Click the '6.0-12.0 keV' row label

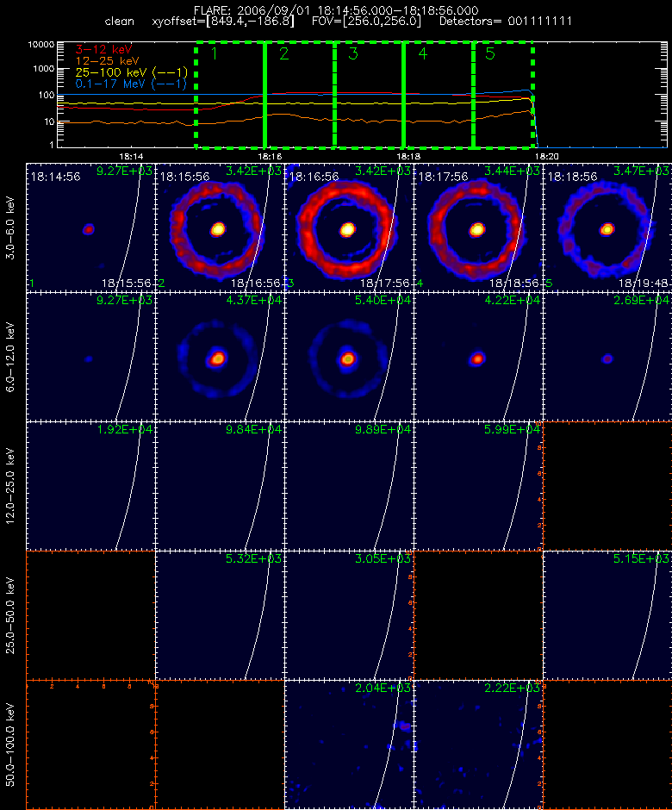coord(10,357)
